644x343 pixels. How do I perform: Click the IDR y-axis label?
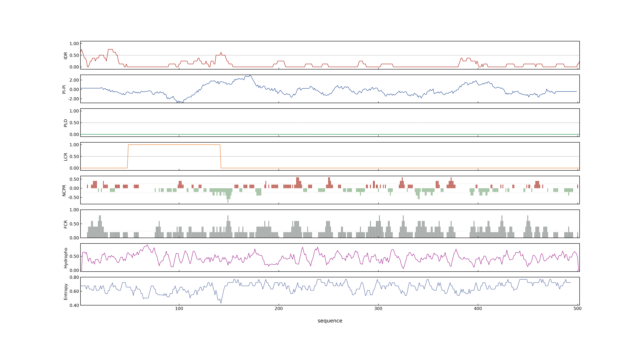pyautogui.click(x=66, y=55)
